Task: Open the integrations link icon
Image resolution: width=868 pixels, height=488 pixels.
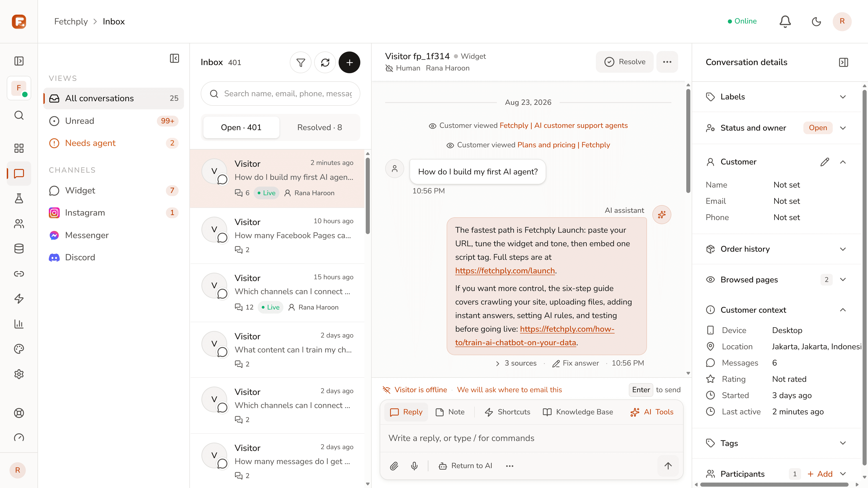Action: pos(19,273)
